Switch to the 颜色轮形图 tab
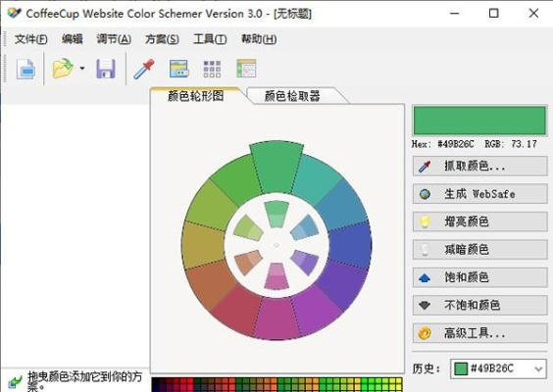Viewport: 553px width, 392px height. (196, 96)
